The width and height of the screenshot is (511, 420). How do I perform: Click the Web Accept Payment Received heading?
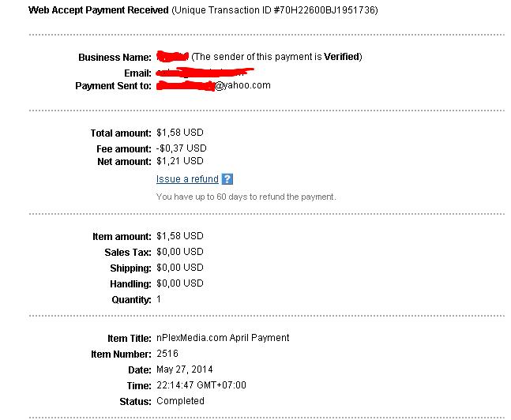point(99,10)
